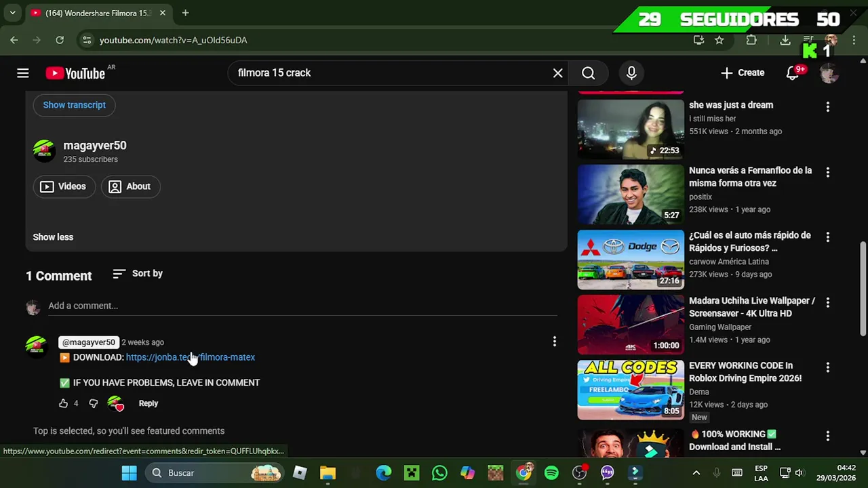Go to the YouTube home logo
868x488 pixels.
75,73
